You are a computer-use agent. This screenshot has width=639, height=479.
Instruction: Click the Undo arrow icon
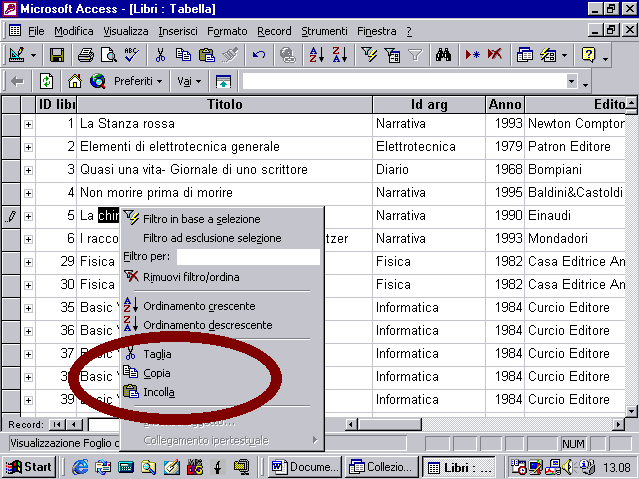click(259, 55)
